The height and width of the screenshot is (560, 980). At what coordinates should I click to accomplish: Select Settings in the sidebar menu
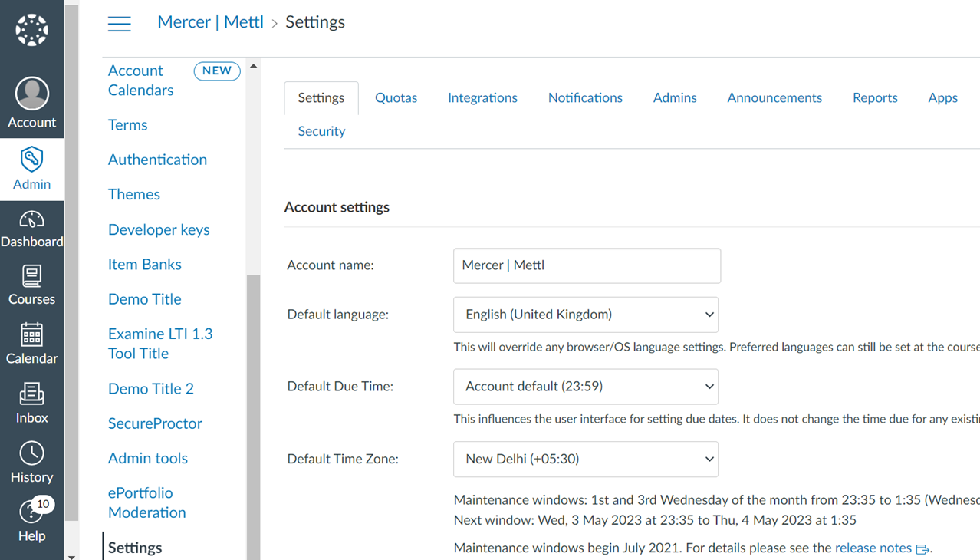135,548
